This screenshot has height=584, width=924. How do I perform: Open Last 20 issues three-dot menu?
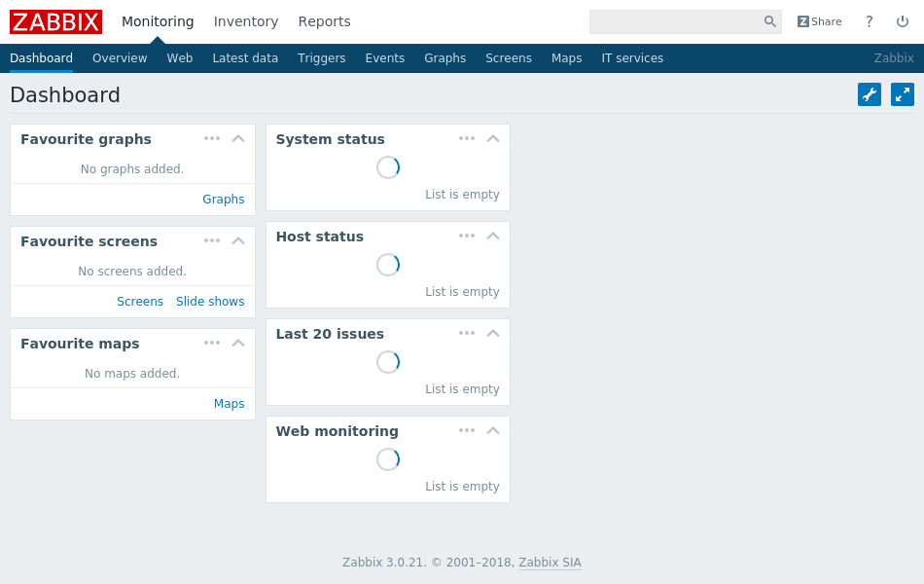467,333
